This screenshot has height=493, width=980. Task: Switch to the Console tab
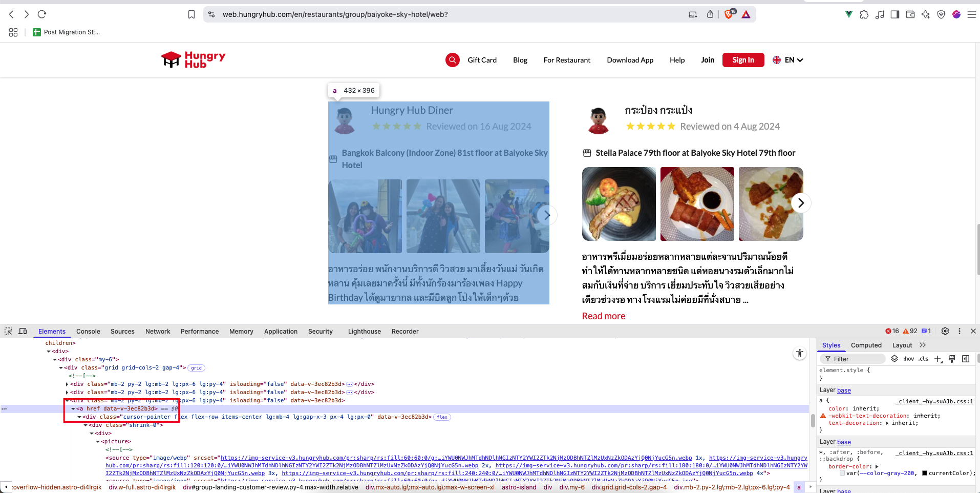click(88, 332)
